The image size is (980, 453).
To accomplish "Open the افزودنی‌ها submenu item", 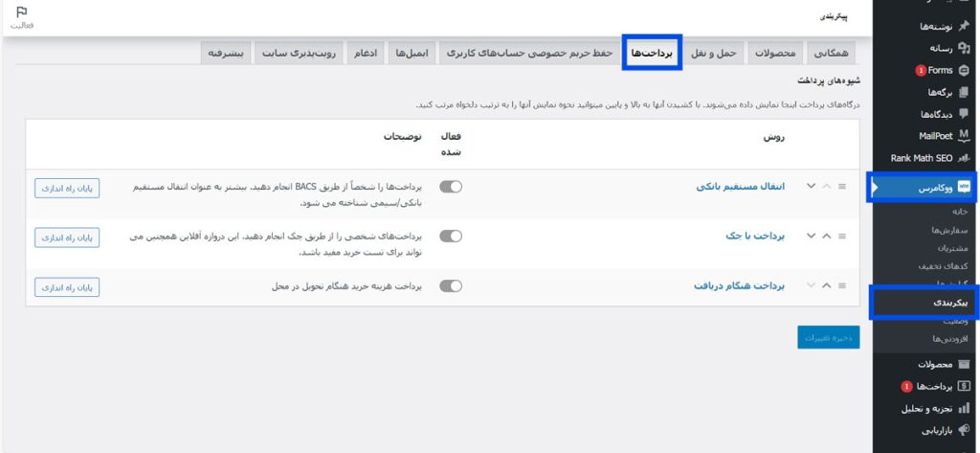I will 950,338.
